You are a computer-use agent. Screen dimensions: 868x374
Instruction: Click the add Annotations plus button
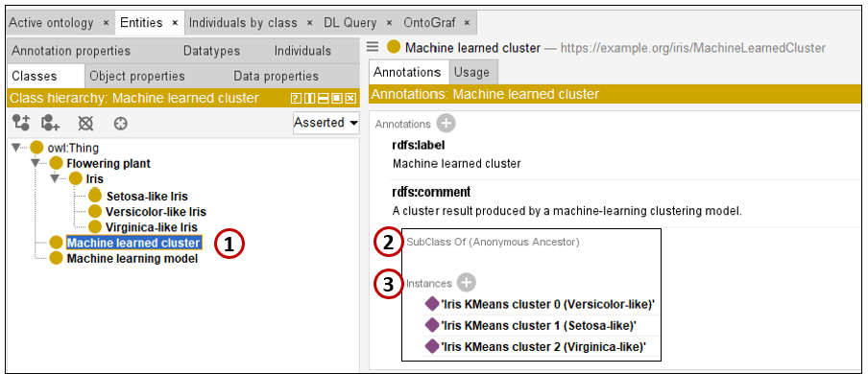446,124
